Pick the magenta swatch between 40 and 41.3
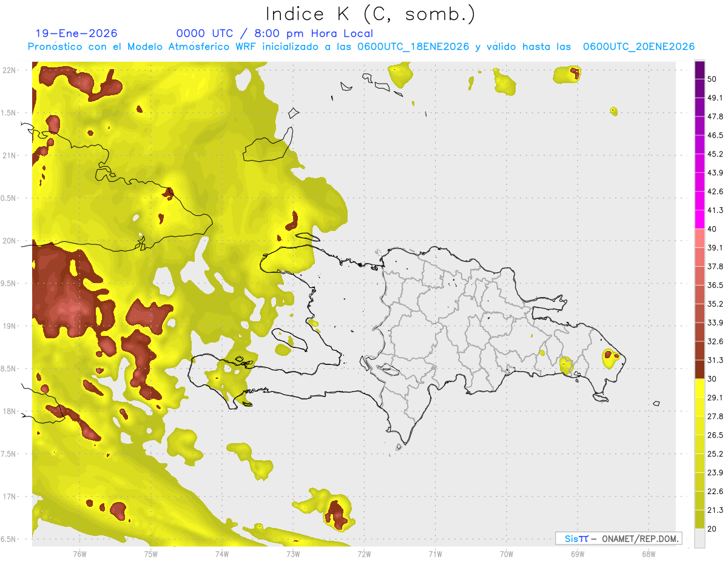728x562 pixels. [x=699, y=219]
